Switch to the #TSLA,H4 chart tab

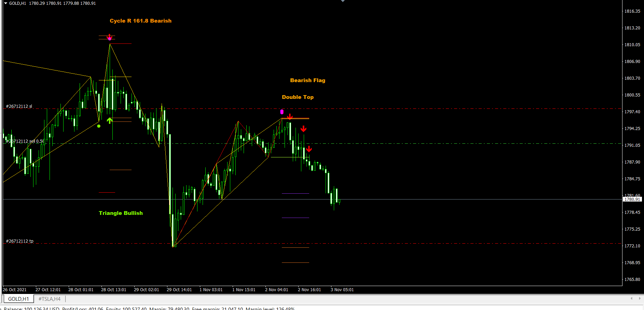[x=50, y=299]
